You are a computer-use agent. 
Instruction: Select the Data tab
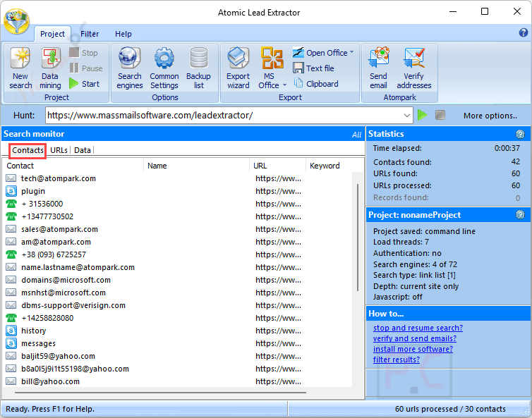(x=83, y=150)
